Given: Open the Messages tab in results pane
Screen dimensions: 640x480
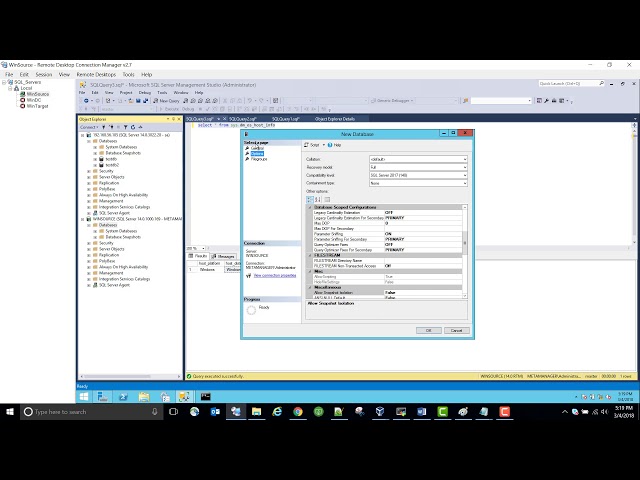Looking at the screenshot, I should (223, 256).
